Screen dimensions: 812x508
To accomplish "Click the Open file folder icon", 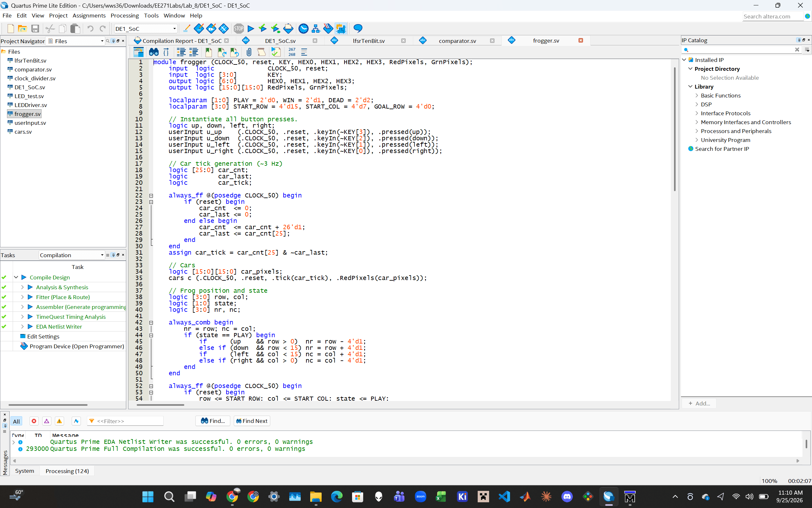I will pyautogui.click(x=23, y=29).
